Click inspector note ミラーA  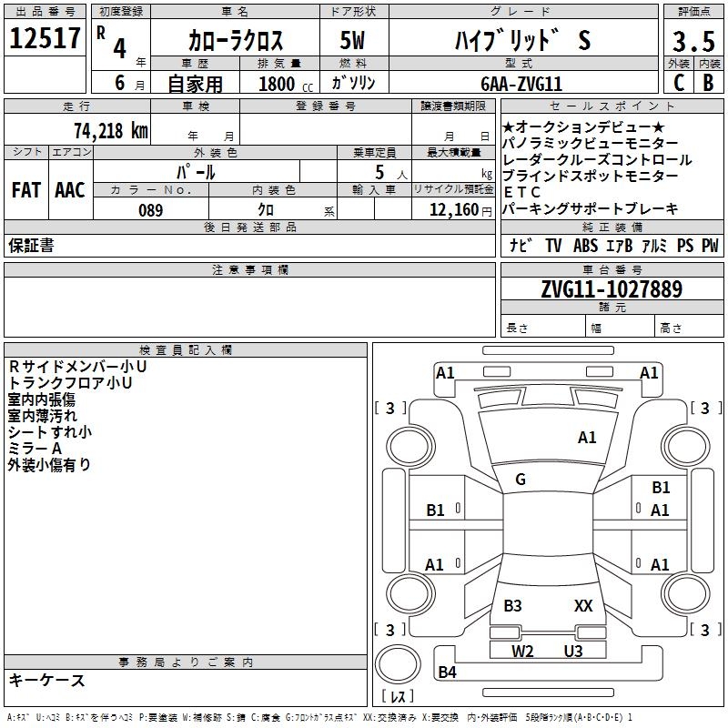[35, 448]
